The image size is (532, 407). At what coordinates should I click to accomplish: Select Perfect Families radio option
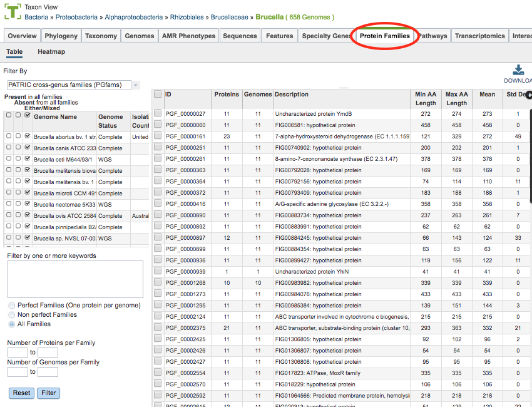12,306
